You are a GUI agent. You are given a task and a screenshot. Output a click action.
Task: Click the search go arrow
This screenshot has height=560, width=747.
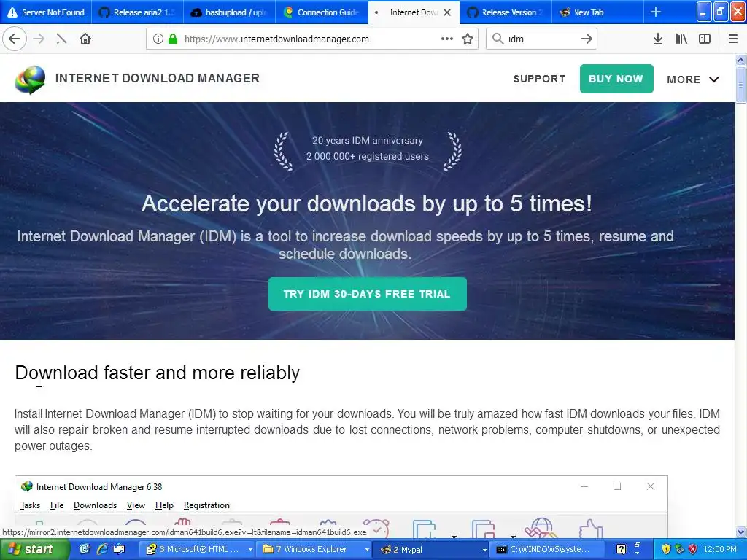[587, 39]
